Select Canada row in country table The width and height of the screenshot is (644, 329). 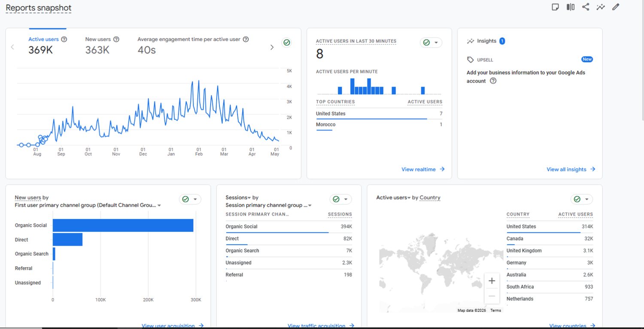point(550,239)
